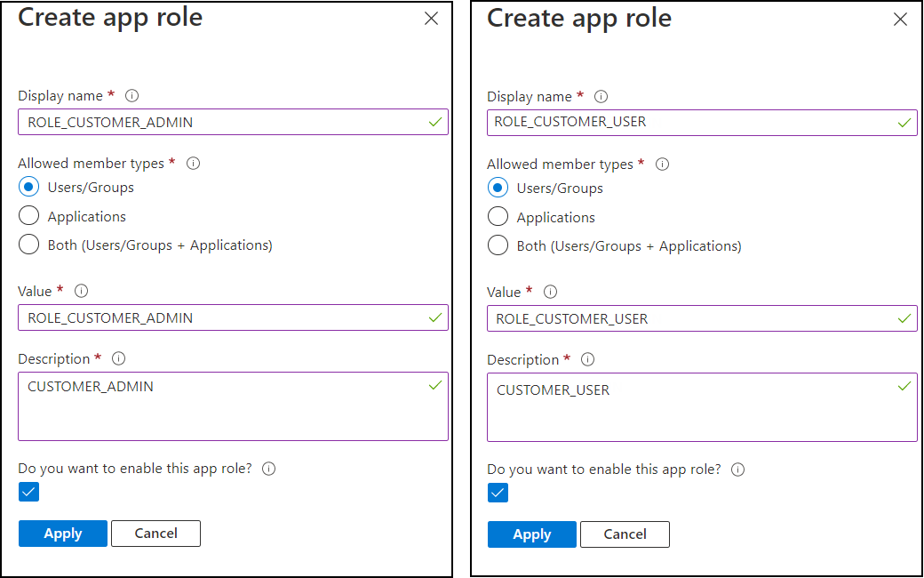924x578 pixels.
Task: Click enable app role info icon in ROLE_CUSTOMER_USER panel
Action: (x=737, y=470)
